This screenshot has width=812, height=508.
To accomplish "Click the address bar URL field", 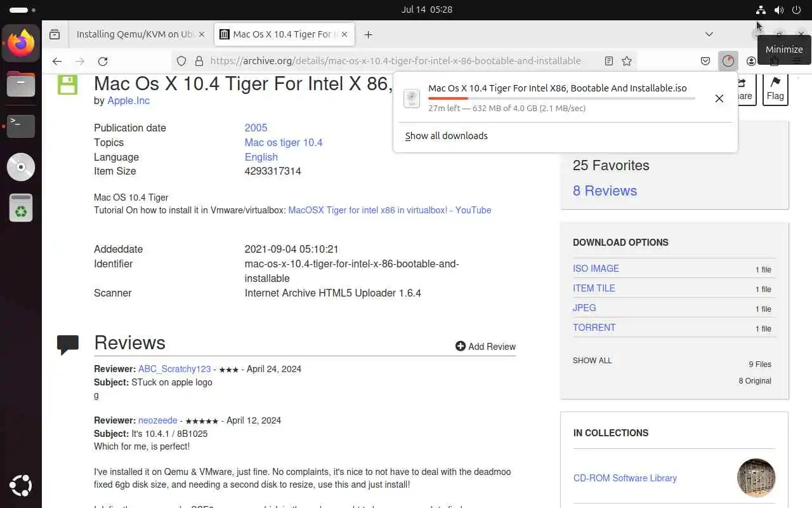I will tap(395, 61).
